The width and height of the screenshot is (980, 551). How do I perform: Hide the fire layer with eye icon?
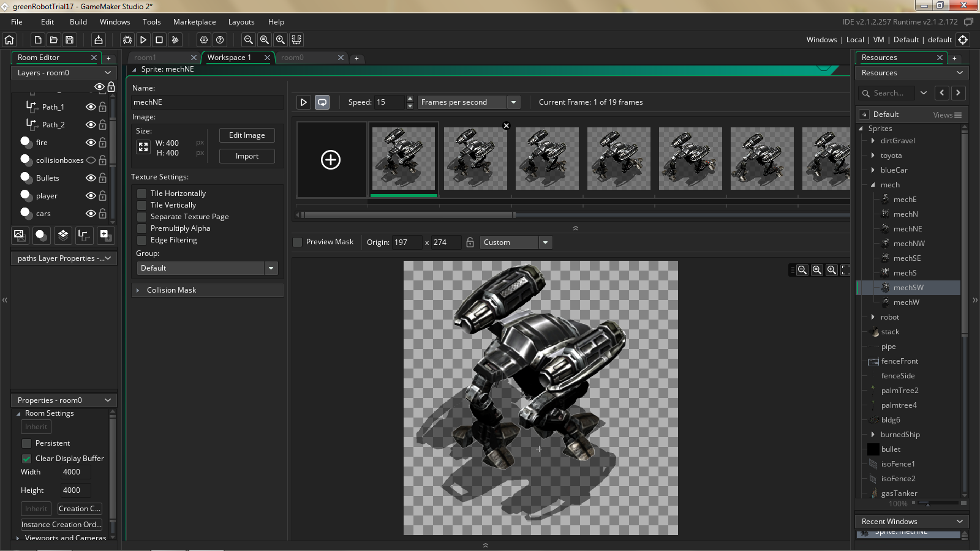coord(91,143)
